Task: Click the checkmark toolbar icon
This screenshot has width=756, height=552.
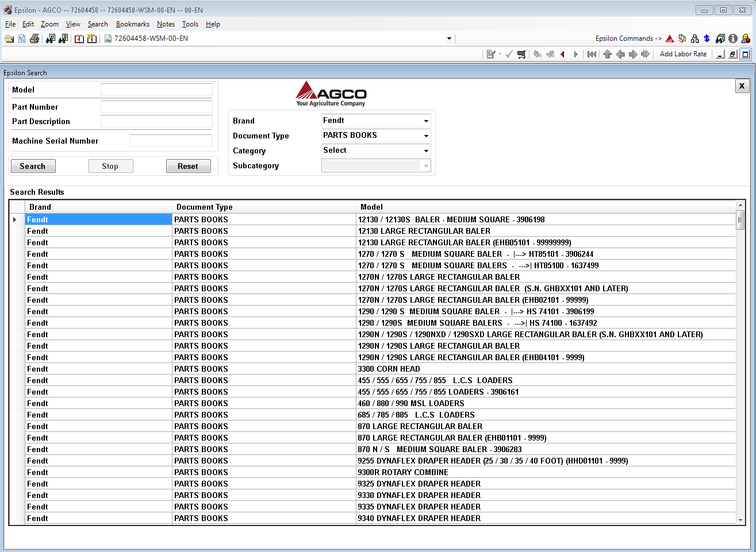Action: 509,54
